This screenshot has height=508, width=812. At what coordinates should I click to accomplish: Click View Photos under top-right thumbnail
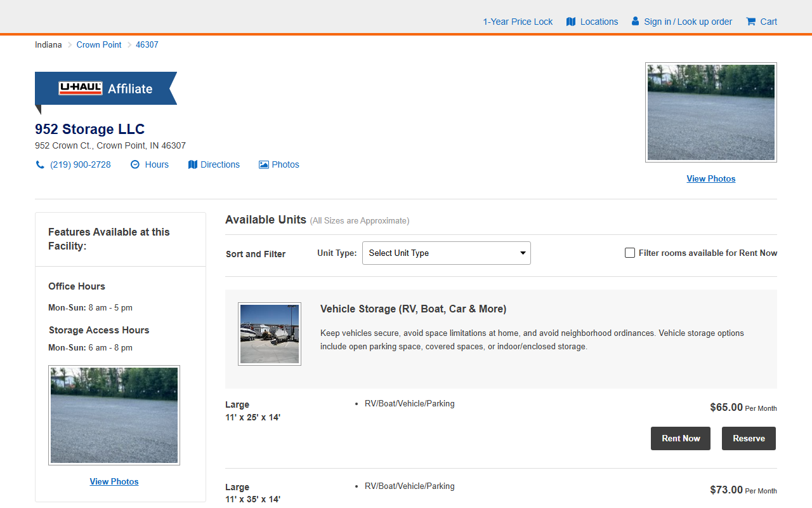click(711, 179)
